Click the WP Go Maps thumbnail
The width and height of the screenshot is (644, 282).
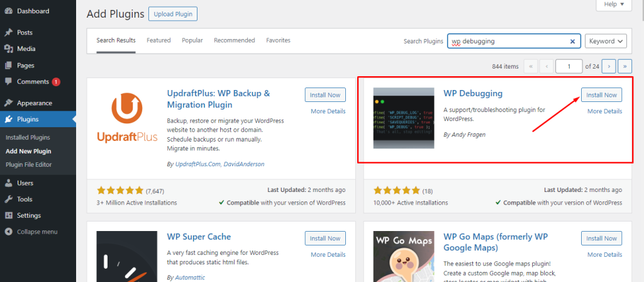click(x=403, y=257)
